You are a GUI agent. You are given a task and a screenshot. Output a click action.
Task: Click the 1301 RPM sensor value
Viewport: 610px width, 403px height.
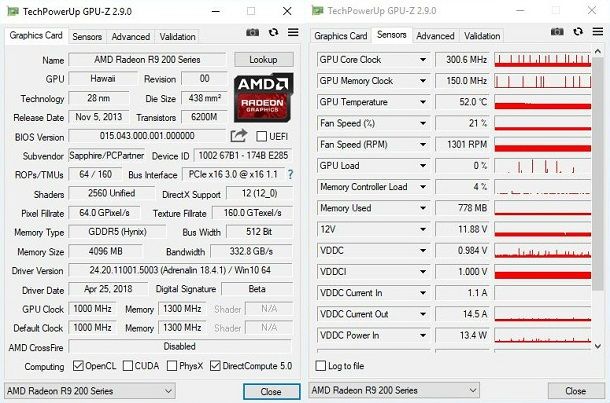(463, 144)
